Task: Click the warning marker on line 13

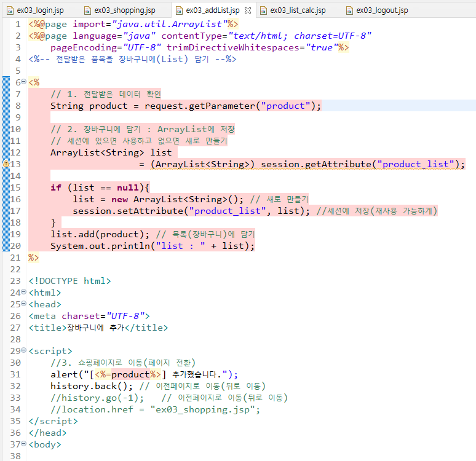Action: coord(6,164)
